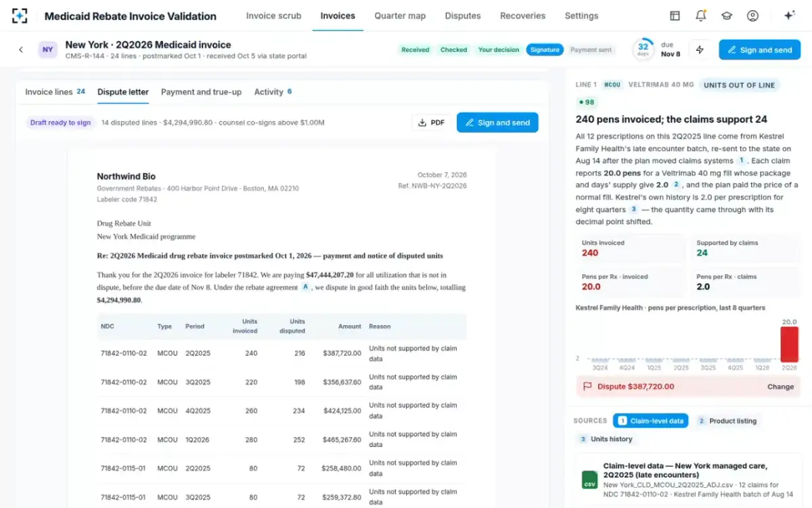Viewport: 812px width, 508px height.
Task: Click the MCOU tag in line header
Action: pos(612,85)
